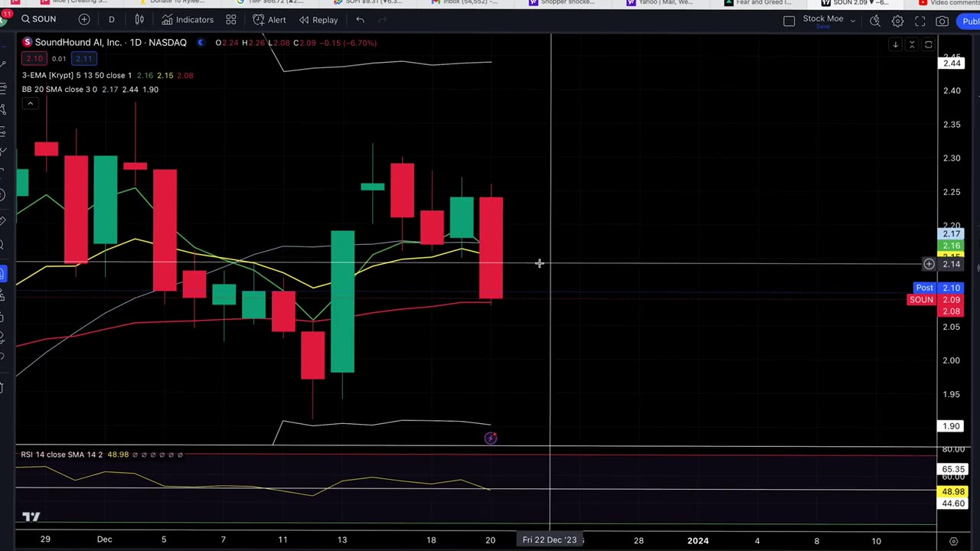The height and width of the screenshot is (551, 980).
Task: Click the crosshair plus button at 2.14
Action: 929,264
